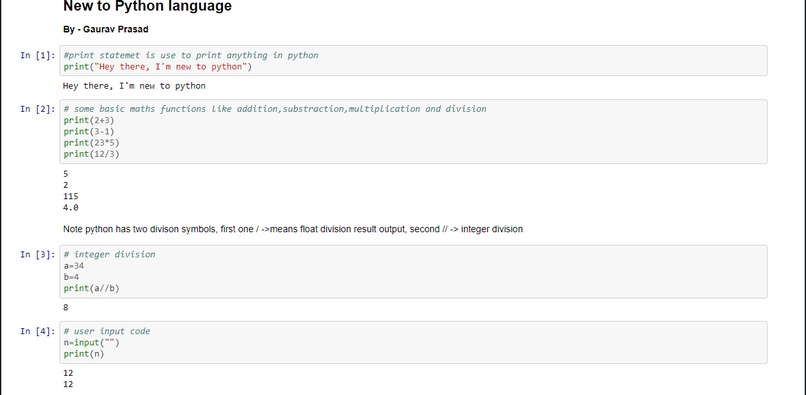Click the 'New to Python language' heading

tap(147, 6)
